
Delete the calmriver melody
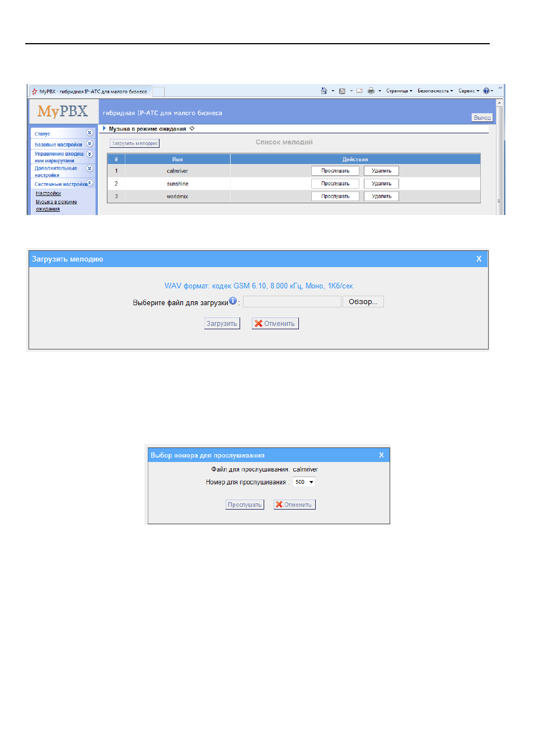pos(381,171)
